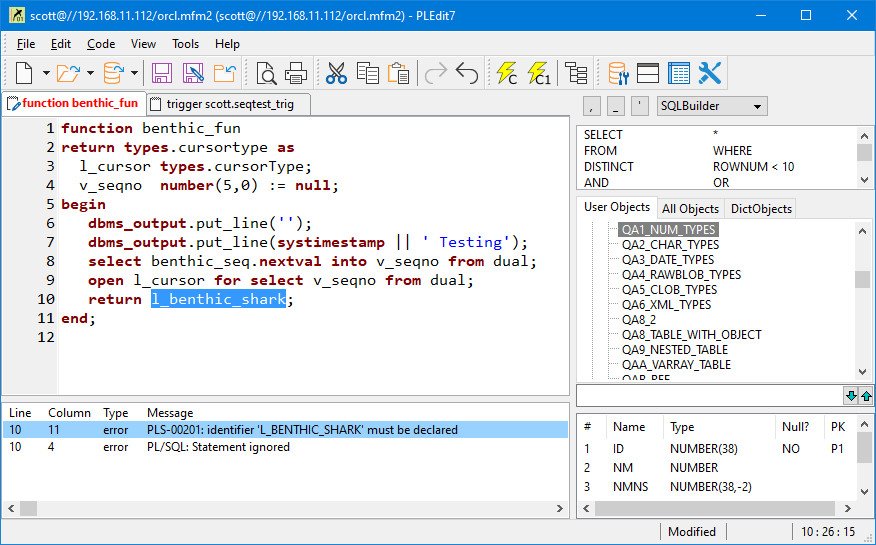The height and width of the screenshot is (545, 876).
Task: Click the object search input field
Action: [x=708, y=395]
